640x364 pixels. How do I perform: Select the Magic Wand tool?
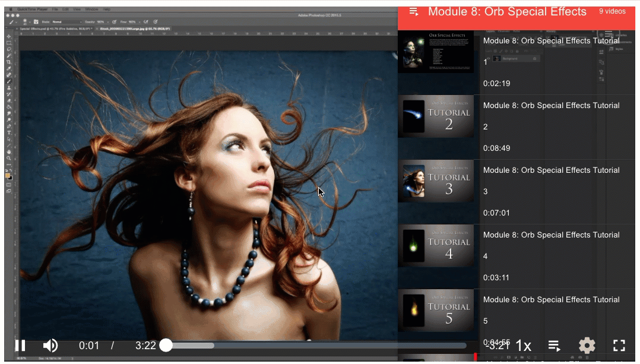tap(8, 55)
